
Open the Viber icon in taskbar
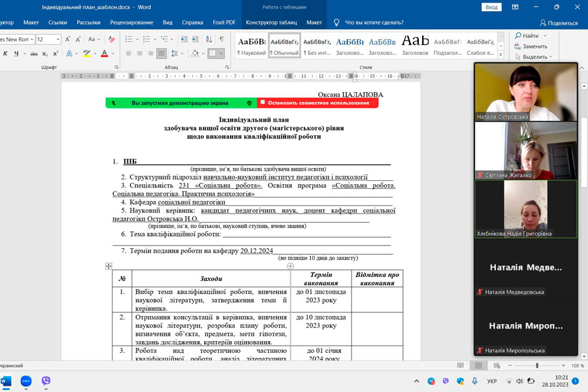click(46, 380)
